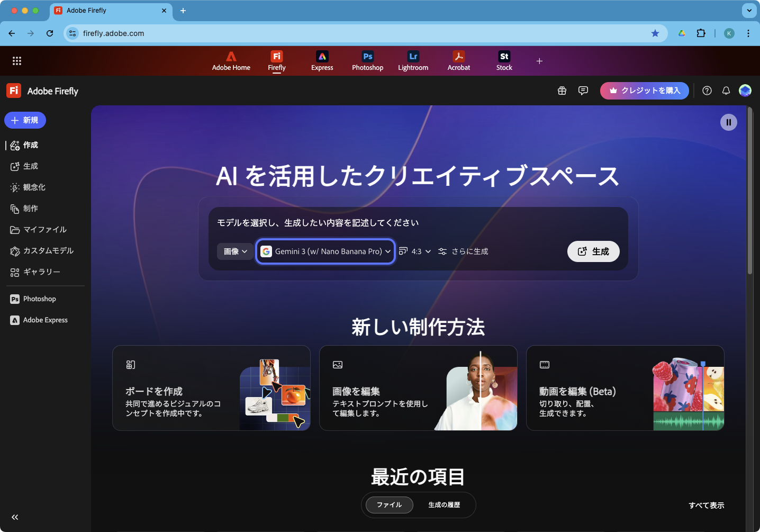This screenshot has height=532, width=760.
Task: Expand the 画像 type dropdown
Action: pyautogui.click(x=235, y=251)
